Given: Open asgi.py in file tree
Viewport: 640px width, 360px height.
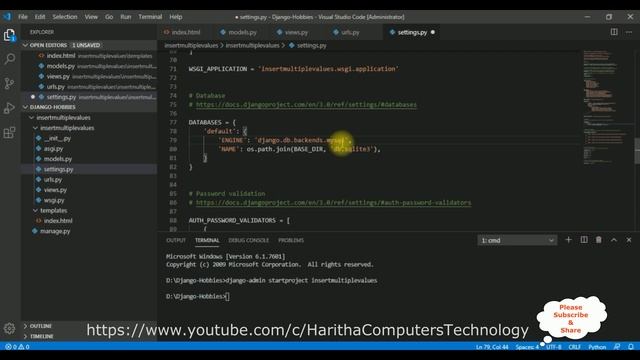Looking at the screenshot, I should point(53,149).
